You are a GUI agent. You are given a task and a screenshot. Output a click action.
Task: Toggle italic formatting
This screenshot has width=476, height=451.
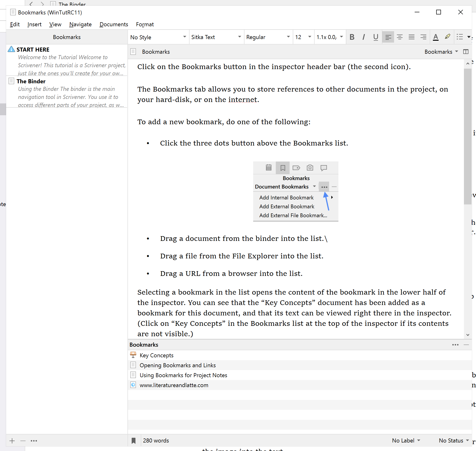coord(364,37)
